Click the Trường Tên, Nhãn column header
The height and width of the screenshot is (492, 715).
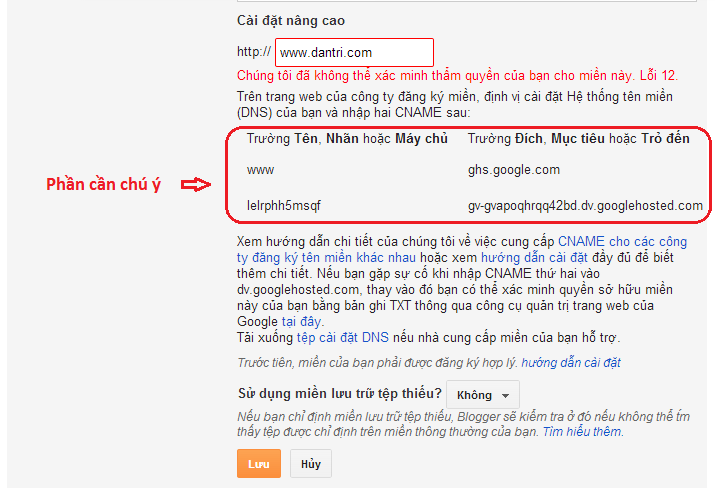click(347, 138)
